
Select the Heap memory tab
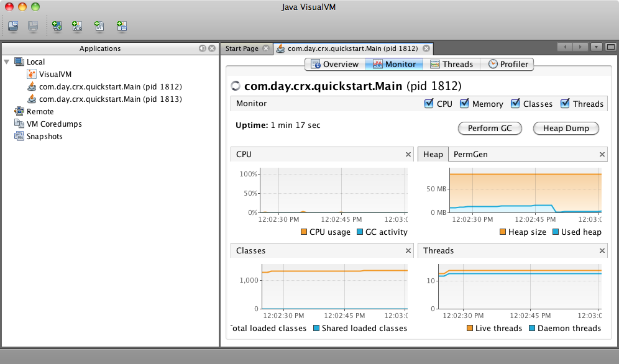coord(433,154)
